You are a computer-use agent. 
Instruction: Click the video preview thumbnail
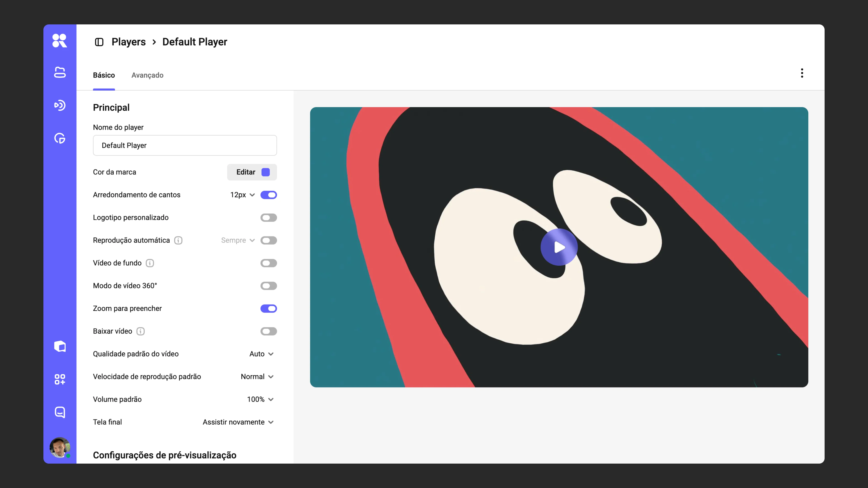pyautogui.click(x=559, y=247)
